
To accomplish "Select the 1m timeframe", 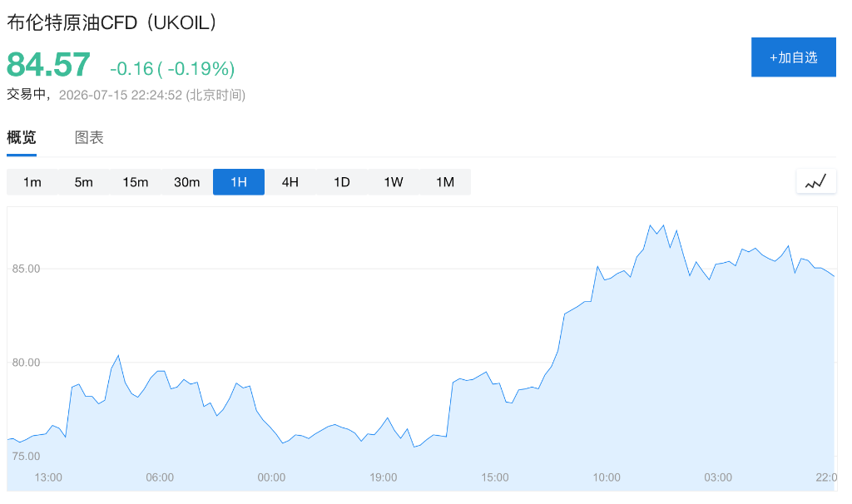I will pyautogui.click(x=32, y=182).
